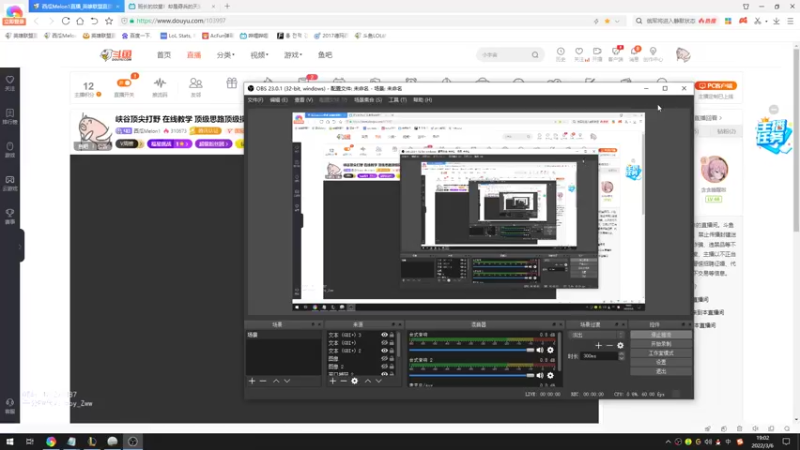Image resolution: width=800 pixels, height=450 pixels.
Task: Open OBS 帮助(H) menu
Action: pyautogui.click(x=422, y=100)
